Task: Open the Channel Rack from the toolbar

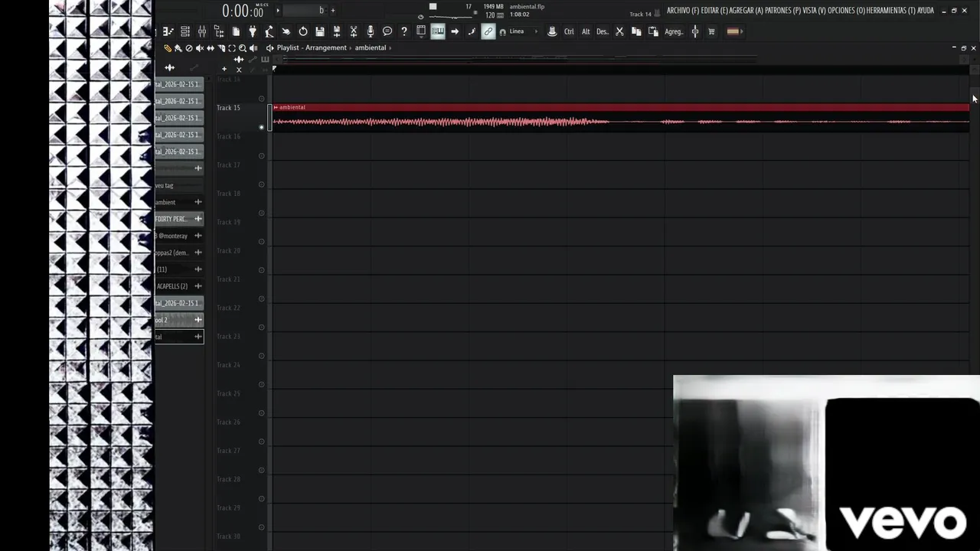Action: 185,31
